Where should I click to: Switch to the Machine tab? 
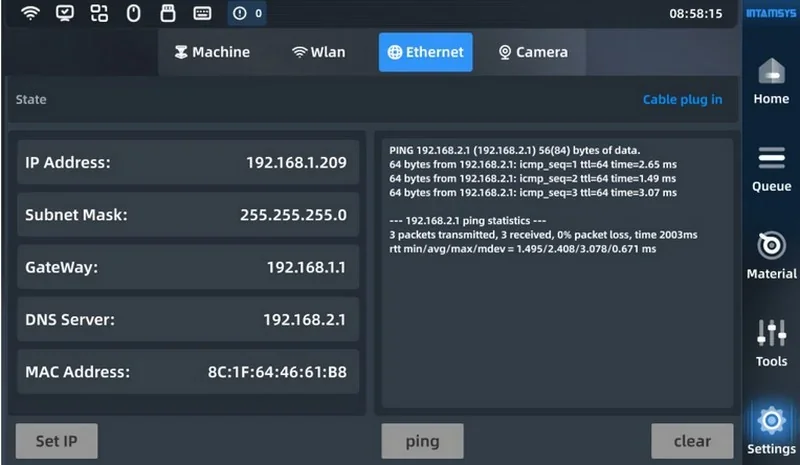coord(212,52)
